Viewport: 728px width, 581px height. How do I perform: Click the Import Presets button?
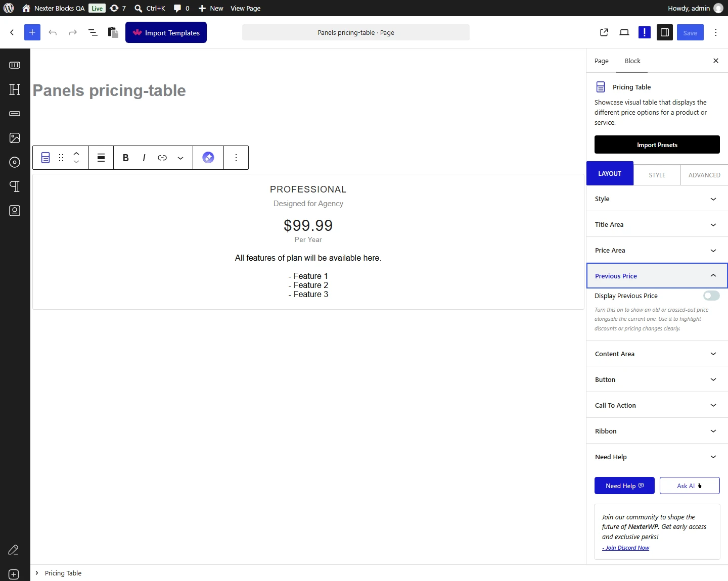(657, 144)
